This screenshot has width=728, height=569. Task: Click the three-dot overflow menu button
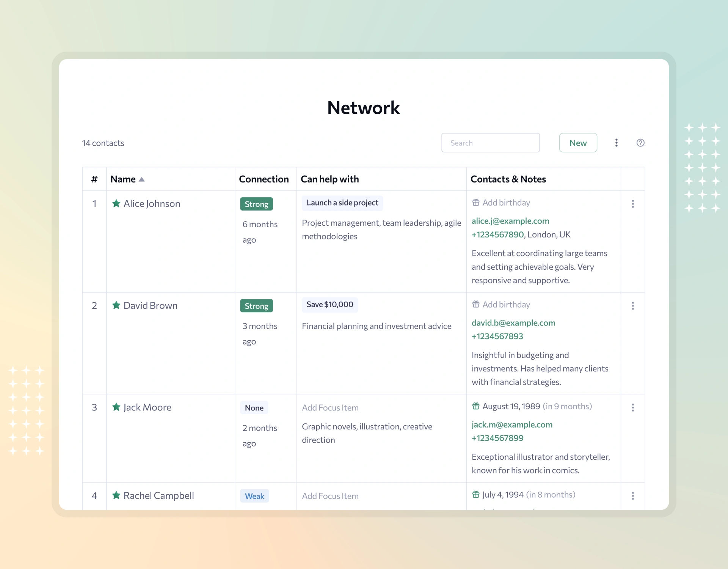(x=616, y=143)
